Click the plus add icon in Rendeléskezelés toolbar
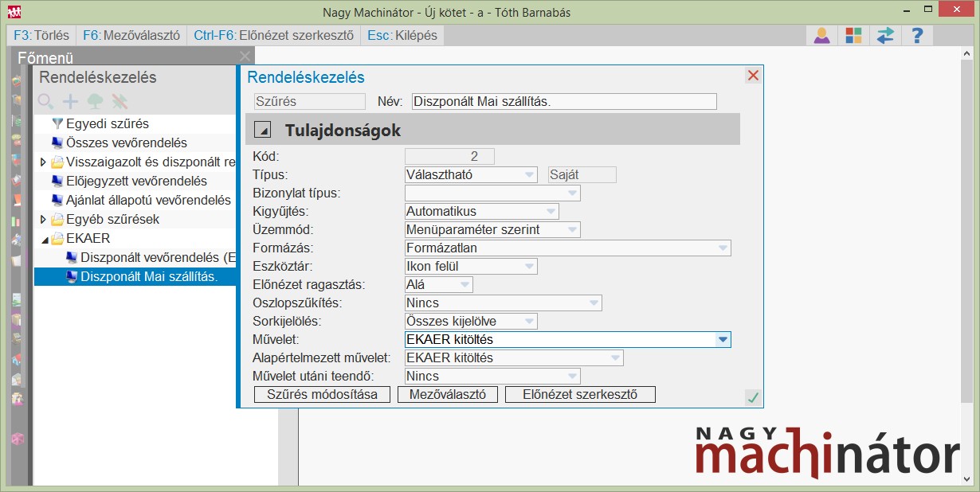The image size is (980, 492). 71,102
